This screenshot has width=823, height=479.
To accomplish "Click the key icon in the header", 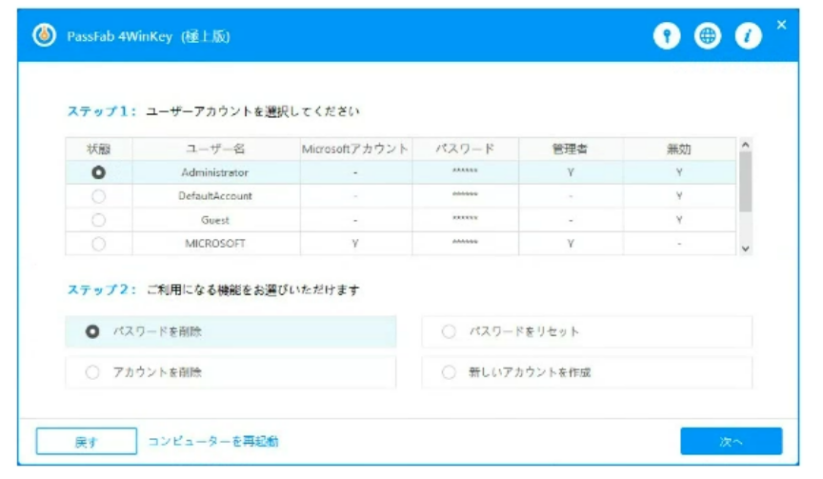I will (x=667, y=36).
